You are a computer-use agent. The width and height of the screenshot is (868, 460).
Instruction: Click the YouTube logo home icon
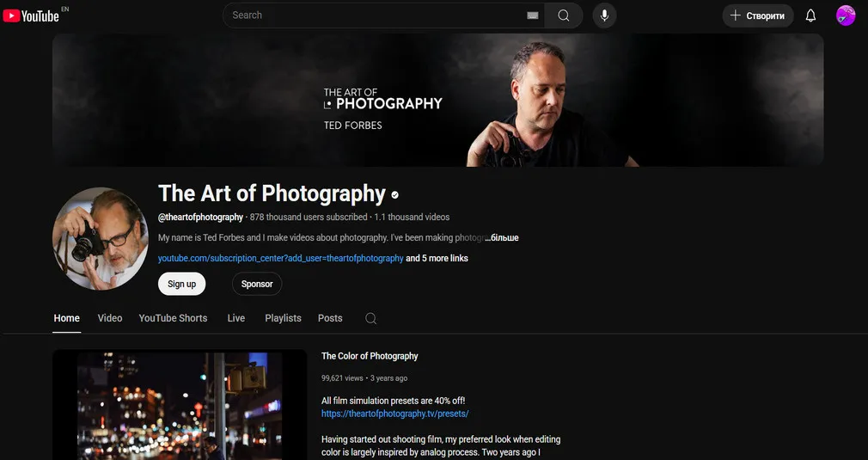click(31, 15)
